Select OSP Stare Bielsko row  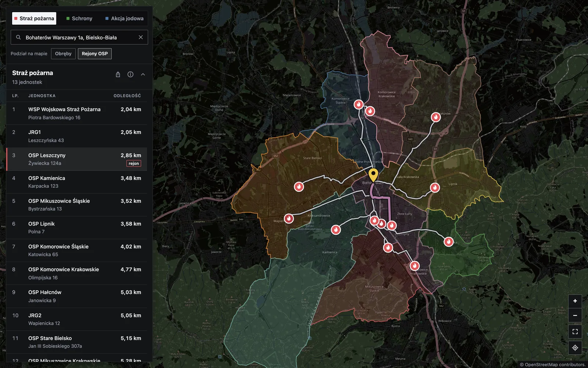pyautogui.click(x=76, y=342)
